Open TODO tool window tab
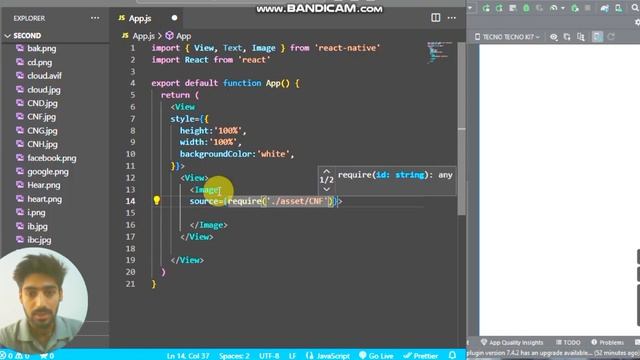Image resolution: width=640 pixels, height=360 pixels. (568, 342)
